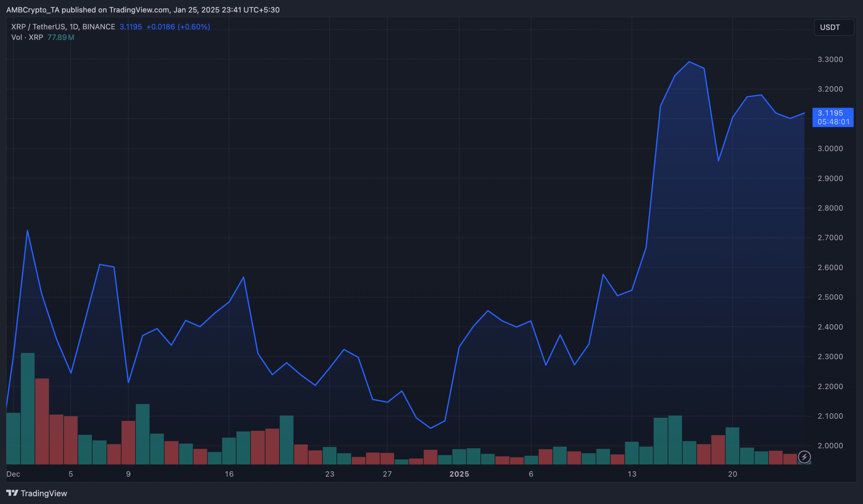
Task: Click the Dec label on time axis
Action: pos(13,474)
